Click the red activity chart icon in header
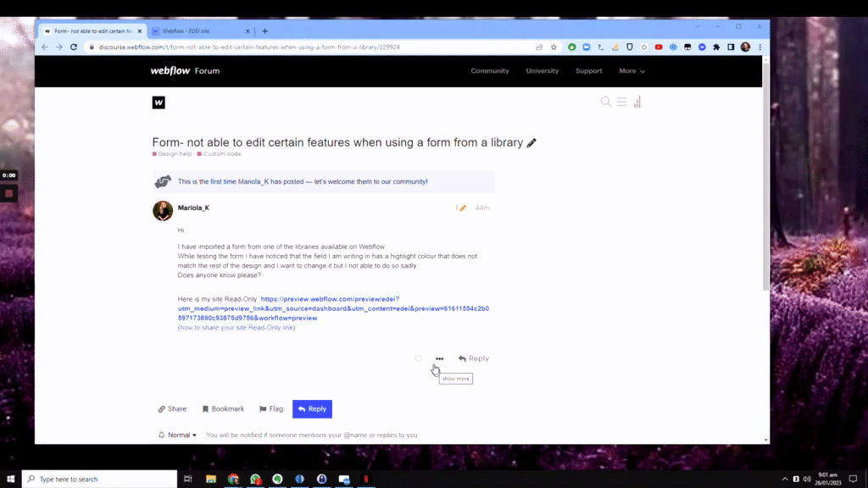Screen dimensions: 868x488 pos(637,101)
